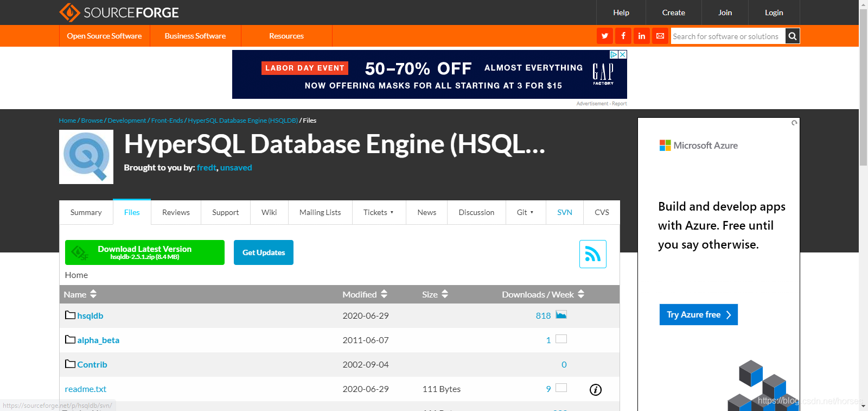Click the alpha_beta folder icon
The image size is (868, 411).
pos(70,339)
